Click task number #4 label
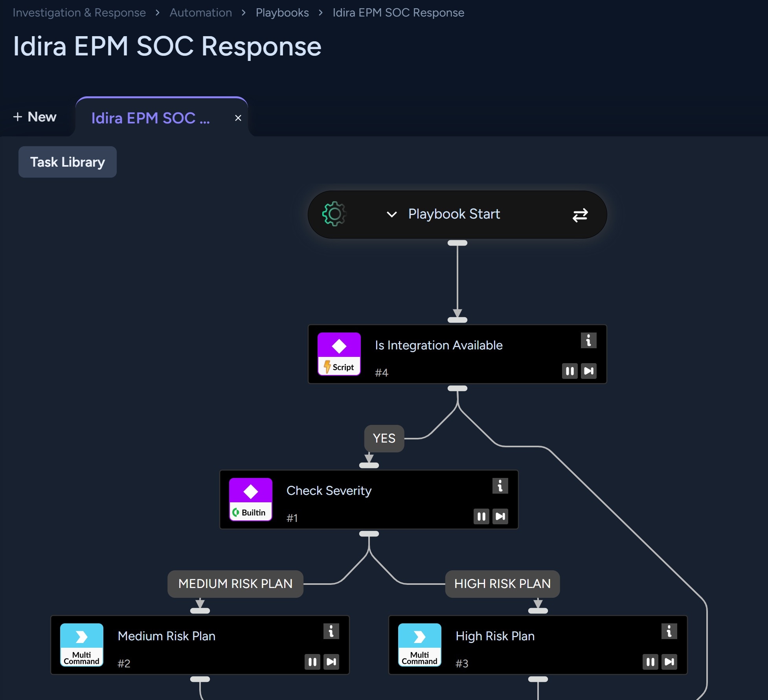 pyautogui.click(x=382, y=373)
